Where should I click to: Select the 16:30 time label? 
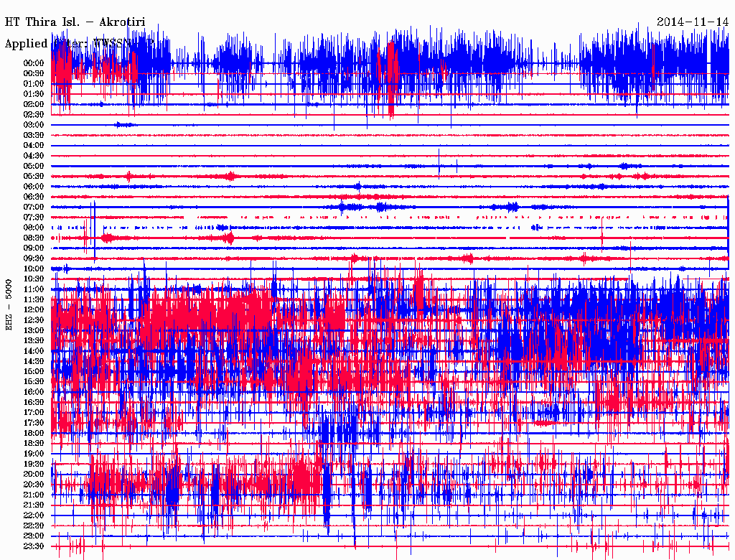33,403
